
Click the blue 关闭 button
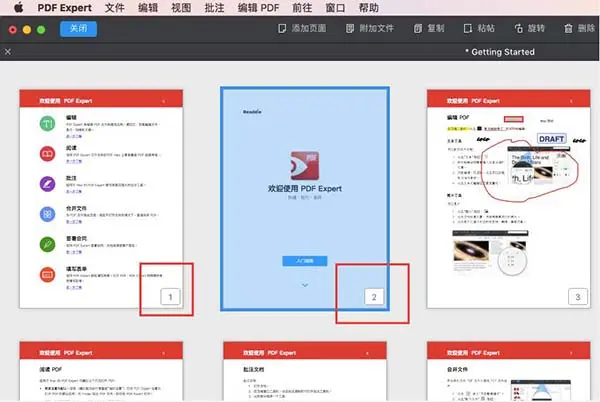78,29
